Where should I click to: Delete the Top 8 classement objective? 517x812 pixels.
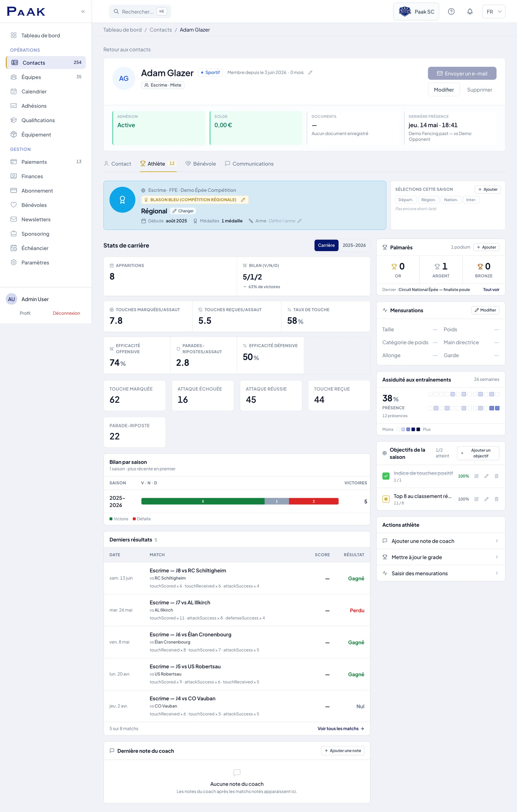pyautogui.click(x=497, y=499)
